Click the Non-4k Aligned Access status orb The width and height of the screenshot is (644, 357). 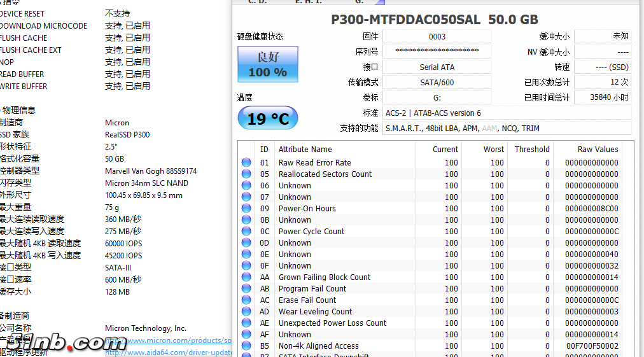pyautogui.click(x=246, y=346)
